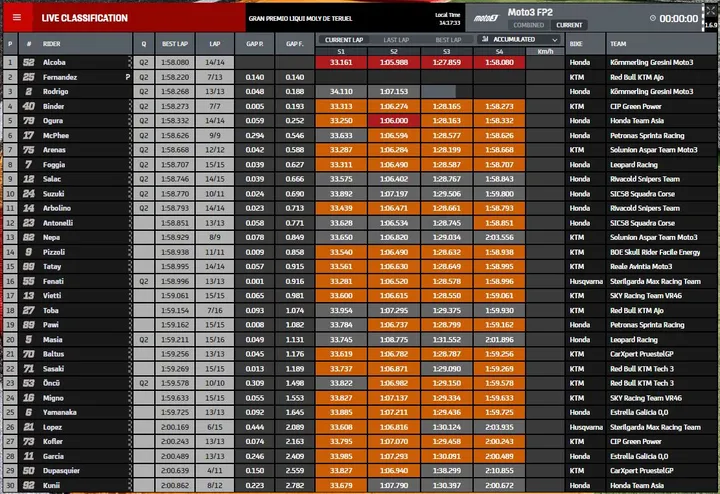Click the checkered flag in Pizzoli's row
This screenshot has height=494, width=720.
point(130,252)
